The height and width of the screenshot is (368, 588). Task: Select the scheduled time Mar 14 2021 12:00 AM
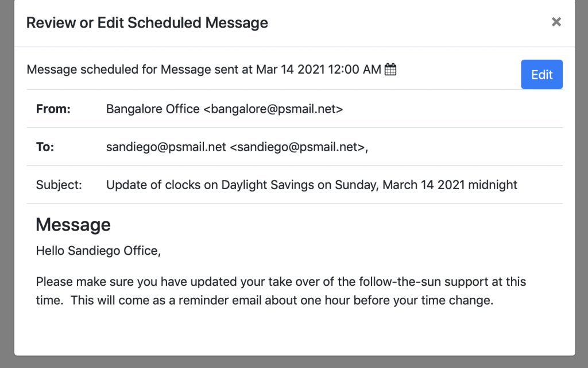coord(319,70)
